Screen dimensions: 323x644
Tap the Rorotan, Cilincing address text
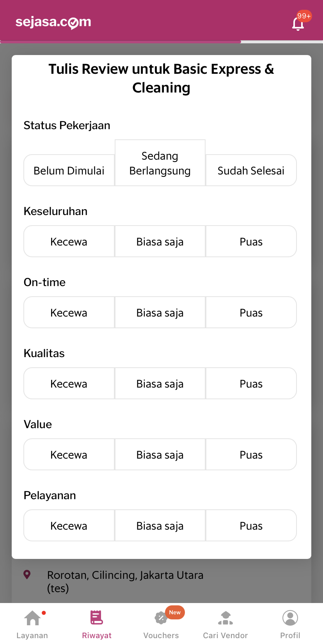click(125, 575)
